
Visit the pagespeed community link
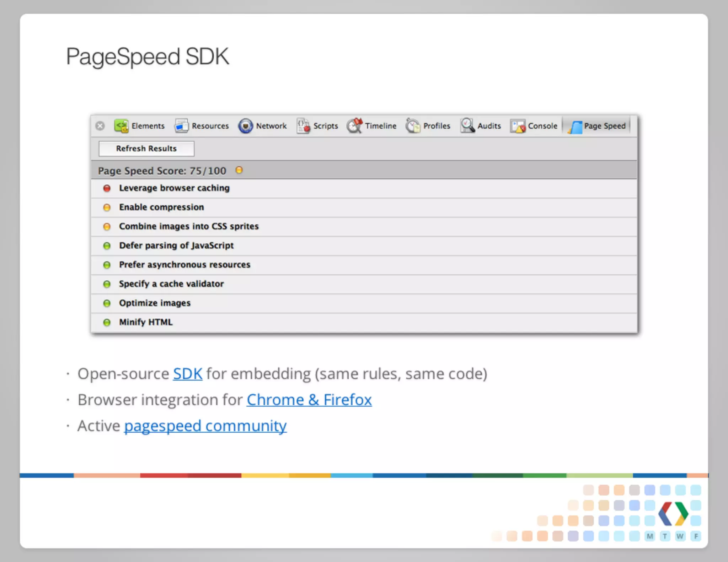tap(205, 426)
